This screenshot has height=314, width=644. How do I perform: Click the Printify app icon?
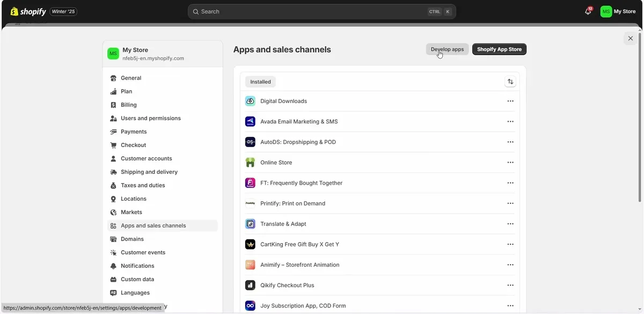coord(250,203)
